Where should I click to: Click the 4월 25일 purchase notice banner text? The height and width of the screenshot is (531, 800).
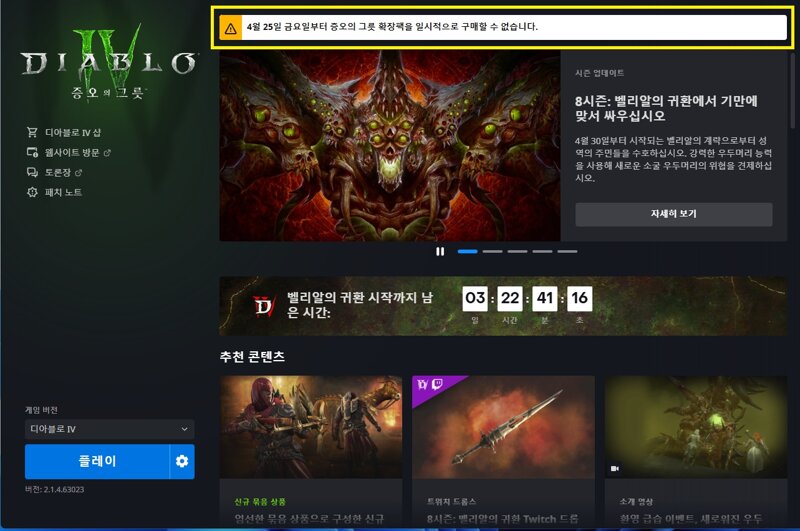[392, 27]
